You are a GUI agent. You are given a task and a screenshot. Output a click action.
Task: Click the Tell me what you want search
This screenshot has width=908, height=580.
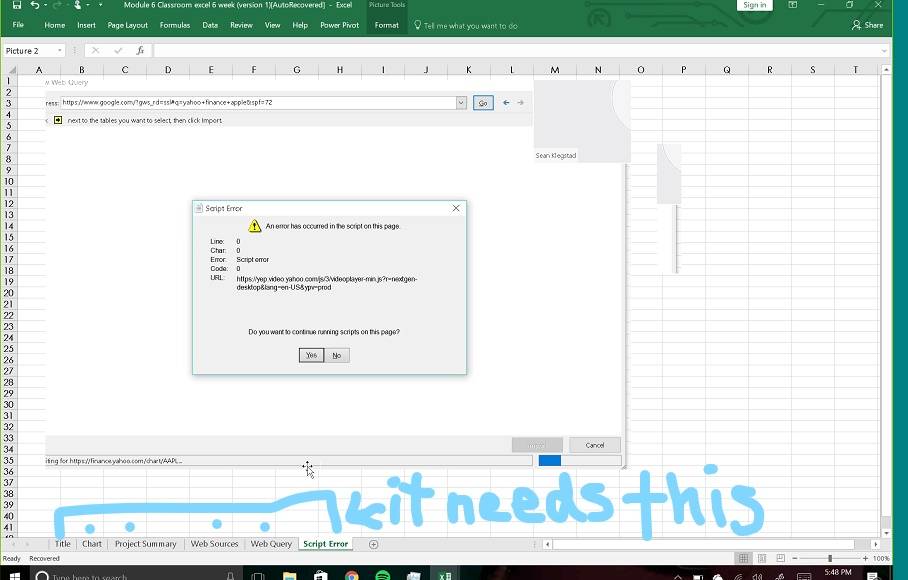coord(466,25)
